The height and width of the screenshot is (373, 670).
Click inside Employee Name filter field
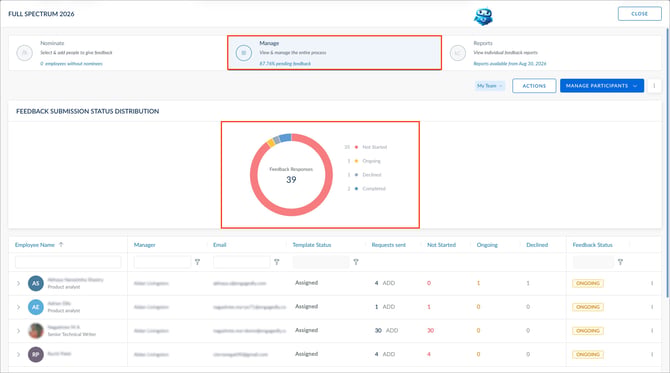coord(68,262)
